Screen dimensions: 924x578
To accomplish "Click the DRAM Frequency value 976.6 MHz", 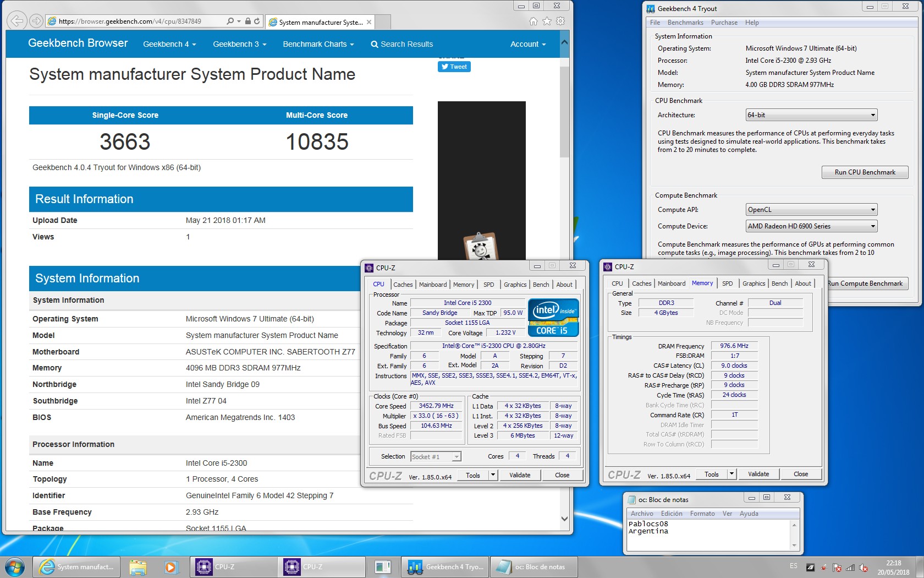I will tap(734, 346).
